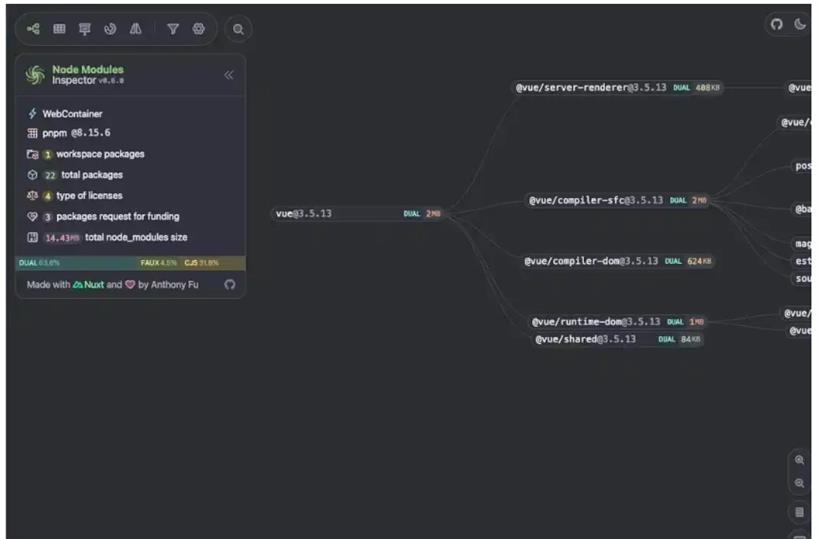The width and height of the screenshot is (820, 539).
Task: Click "3 packages request for funding" row
Action: tap(102, 216)
